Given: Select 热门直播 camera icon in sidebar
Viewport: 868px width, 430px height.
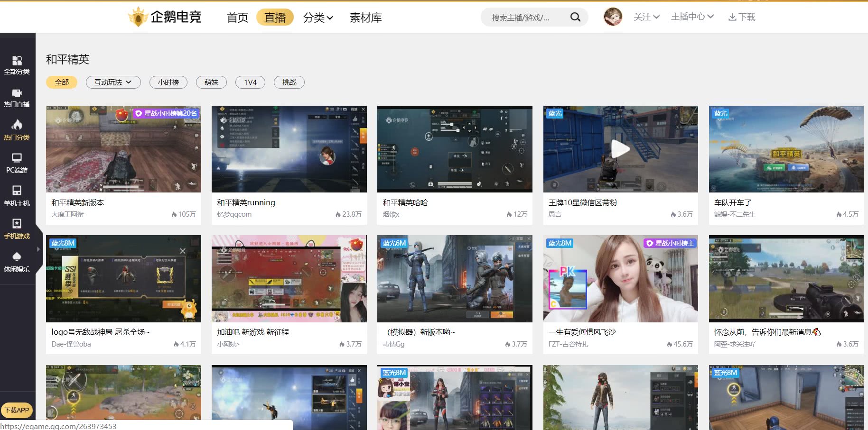Looking at the screenshot, I should click(x=17, y=93).
